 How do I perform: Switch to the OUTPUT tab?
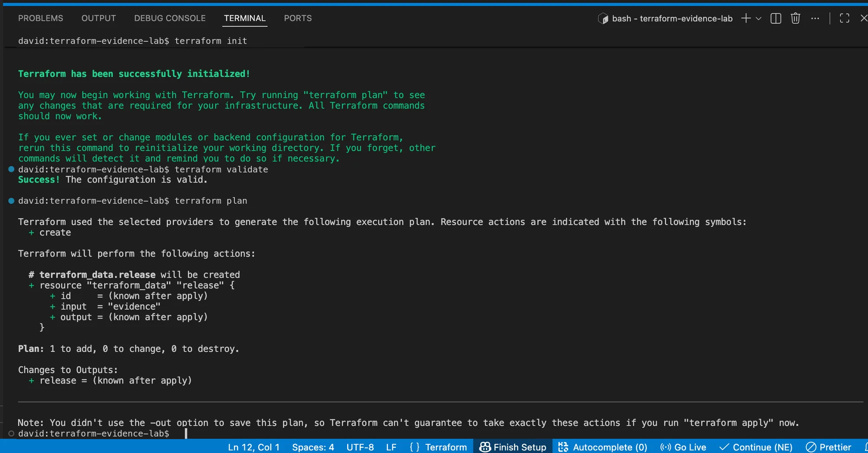point(99,18)
